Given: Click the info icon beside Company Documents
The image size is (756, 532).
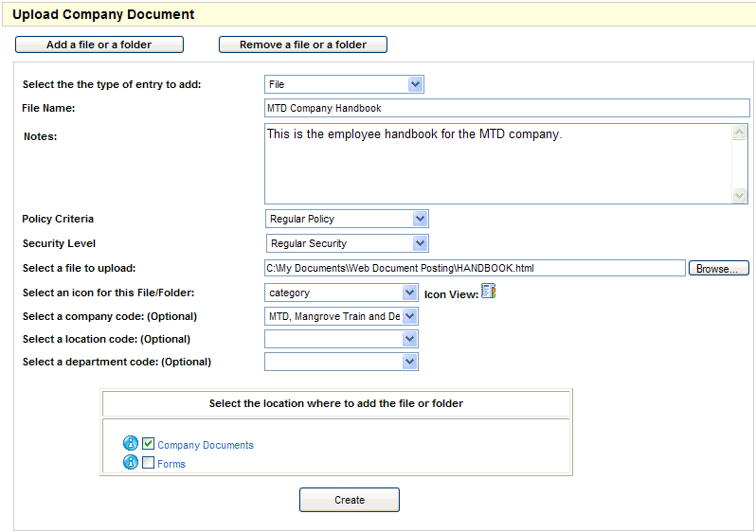Looking at the screenshot, I should pyautogui.click(x=130, y=443).
